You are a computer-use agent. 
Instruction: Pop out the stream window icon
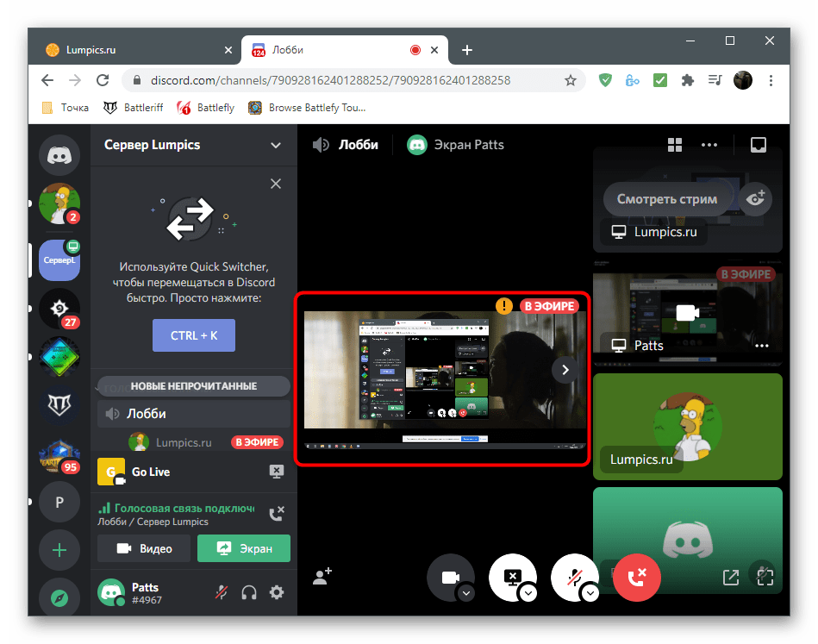730,576
